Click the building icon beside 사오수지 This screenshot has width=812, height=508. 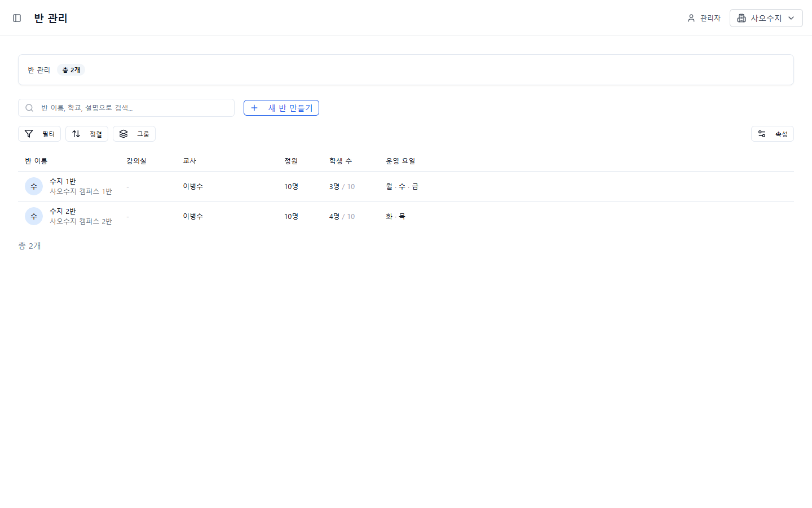(x=742, y=18)
